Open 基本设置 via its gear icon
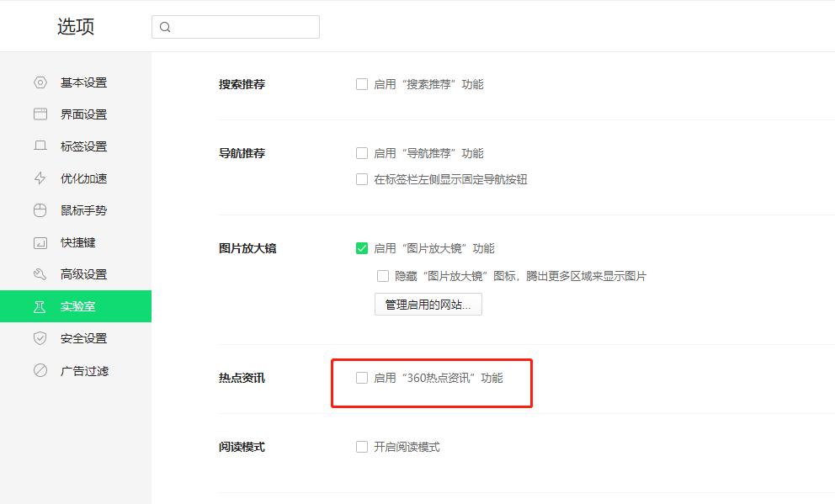This screenshot has width=835, height=504. pyautogui.click(x=40, y=82)
